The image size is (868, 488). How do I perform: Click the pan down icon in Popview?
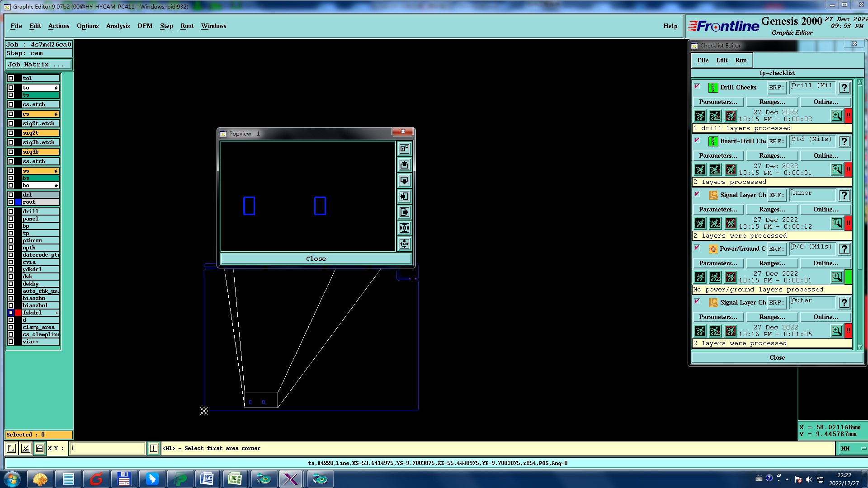click(404, 181)
